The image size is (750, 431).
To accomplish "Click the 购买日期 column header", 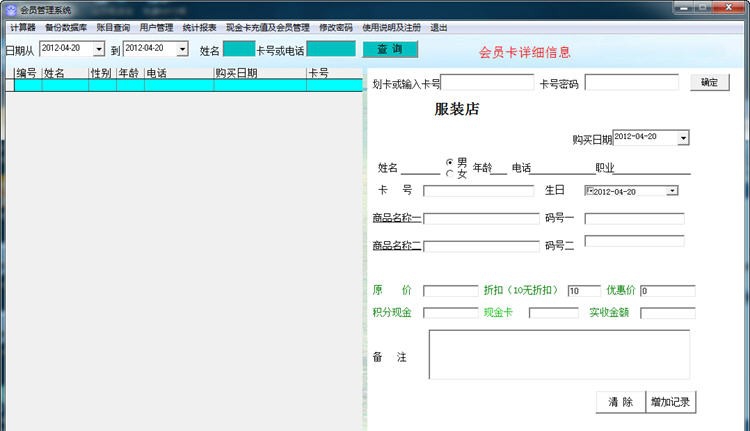I will pyautogui.click(x=260, y=73).
